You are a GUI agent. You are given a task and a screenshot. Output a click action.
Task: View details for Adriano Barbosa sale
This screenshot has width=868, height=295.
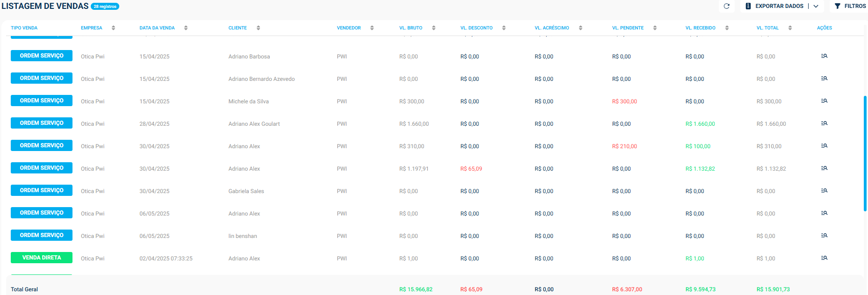pyautogui.click(x=824, y=56)
